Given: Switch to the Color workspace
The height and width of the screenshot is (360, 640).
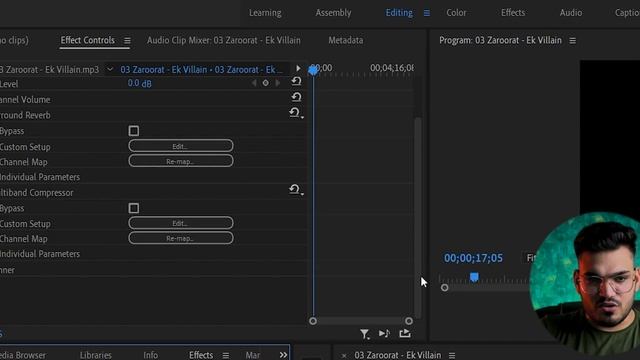Looking at the screenshot, I should (456, 13).
